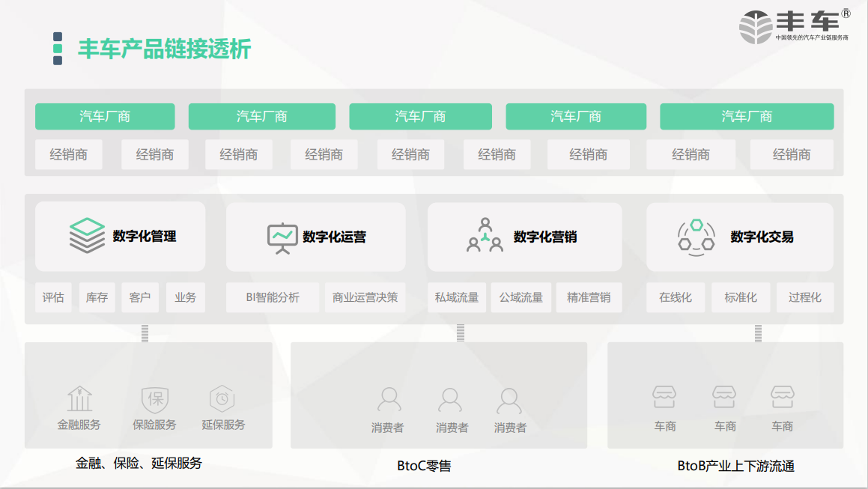Screen dimensions: 868x489
Task: Click the presentation chart icon beside 数字化运营
Action: [282, 237]
